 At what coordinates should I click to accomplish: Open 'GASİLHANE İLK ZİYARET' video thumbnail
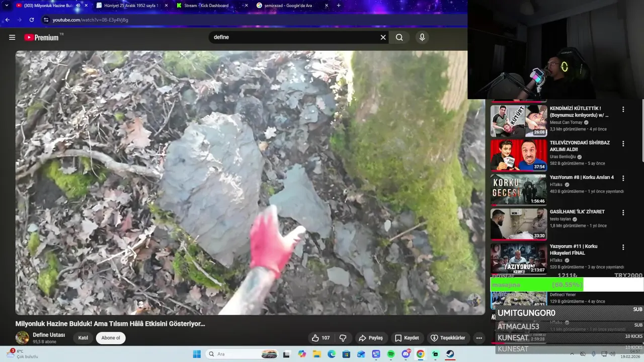point(519,224)
